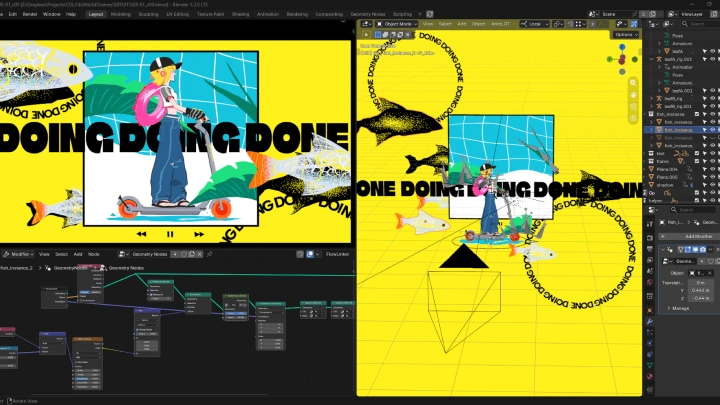Pin the node tree with the pin icon
The image size is (720, 405).
point(209,254)
